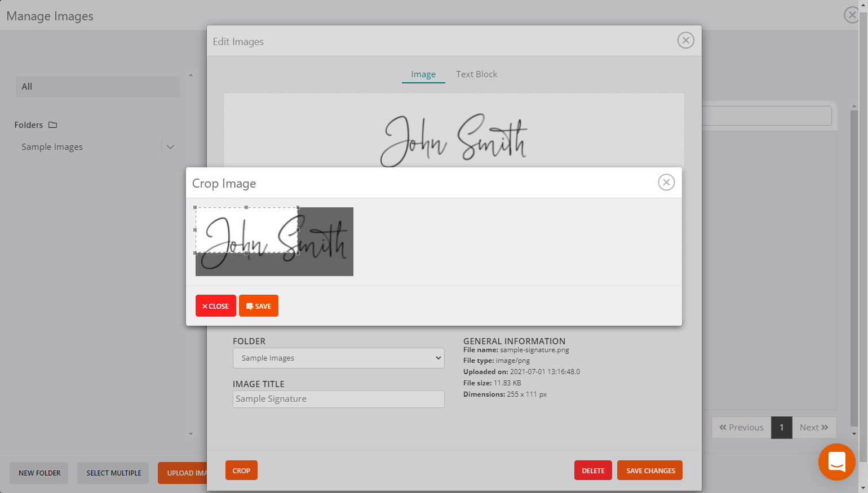Click the CROP button
Image resolution: width=868 pixels, height=493 pixels.
click(241, 470)
